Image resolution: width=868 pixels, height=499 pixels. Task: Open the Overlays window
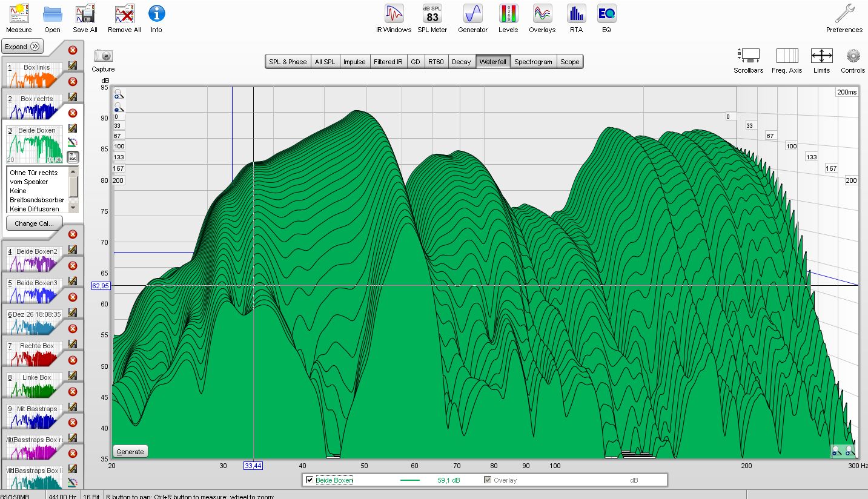[542, 18]
